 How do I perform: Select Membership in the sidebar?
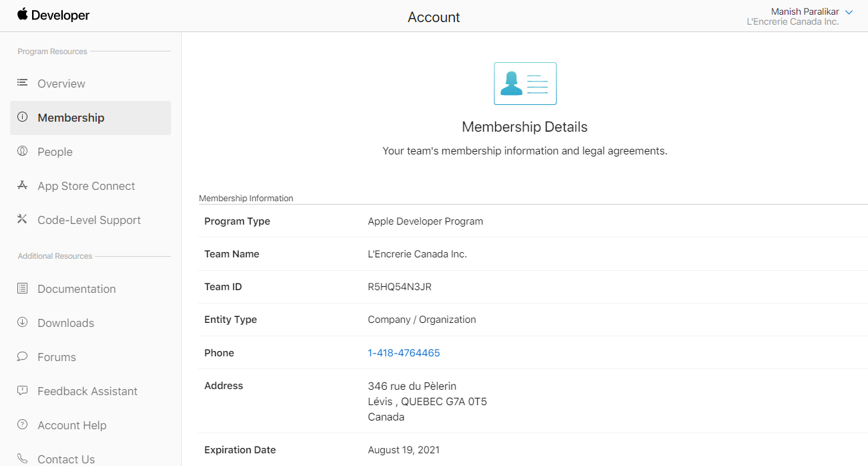90,118
